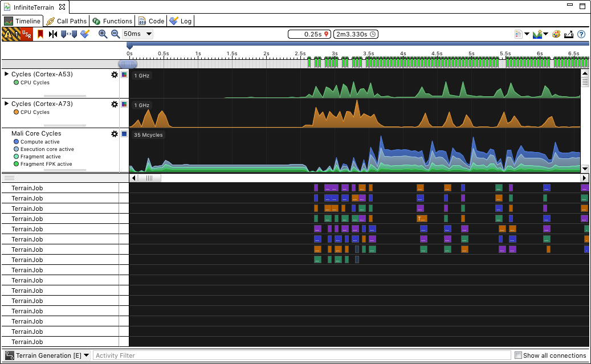
Task: Open the 50ms time unit dropdown
Action: click(137, 34)
